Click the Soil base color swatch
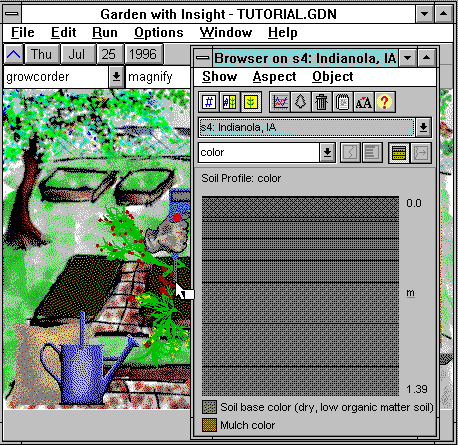 (209, 407)
